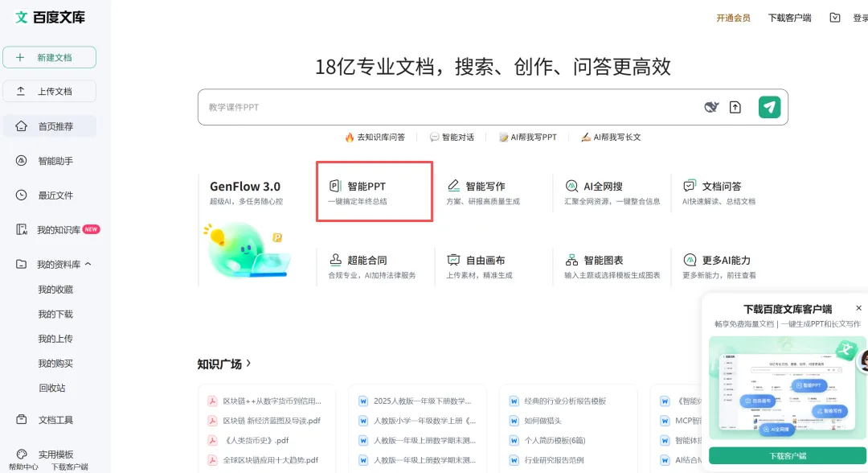Viewport: 868px width, 473px height.
Task: Click 登录 in the header
Action: point(860,18)
